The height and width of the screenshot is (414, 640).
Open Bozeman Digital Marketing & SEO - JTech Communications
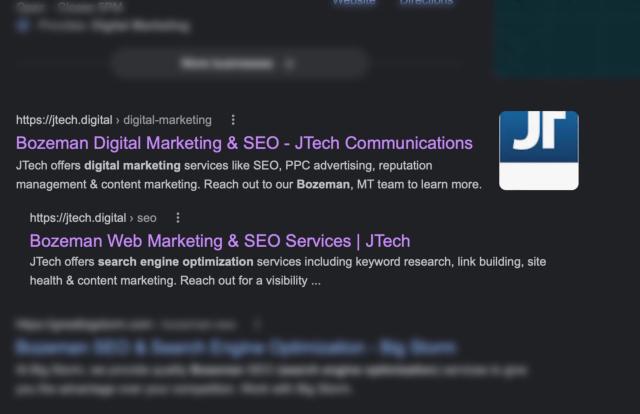click(x=244, y=143)
